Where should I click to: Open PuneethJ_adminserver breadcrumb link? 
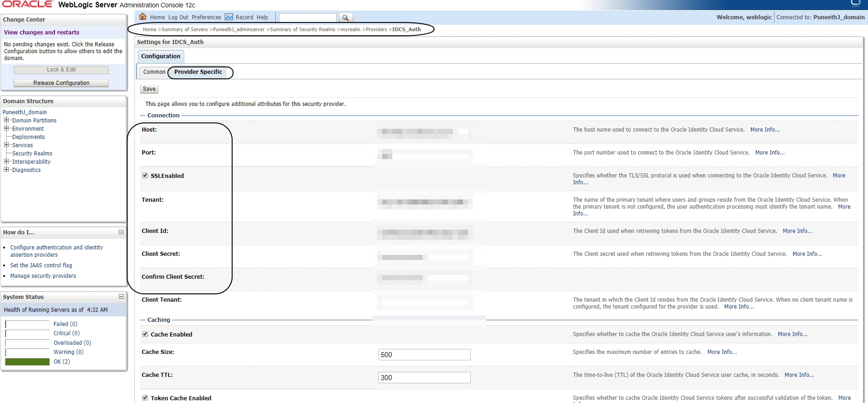239,29
